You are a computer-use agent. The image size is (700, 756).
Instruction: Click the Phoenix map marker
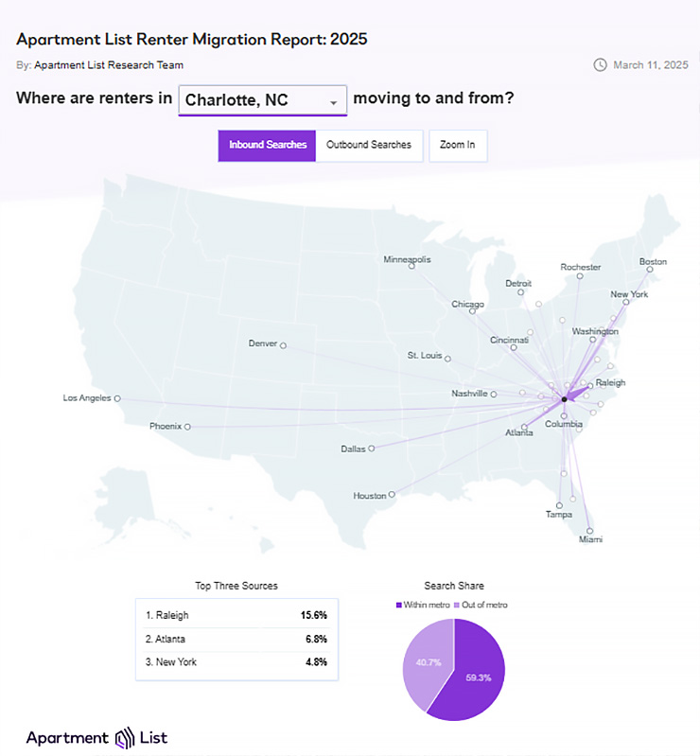click(x=187, y=427)
